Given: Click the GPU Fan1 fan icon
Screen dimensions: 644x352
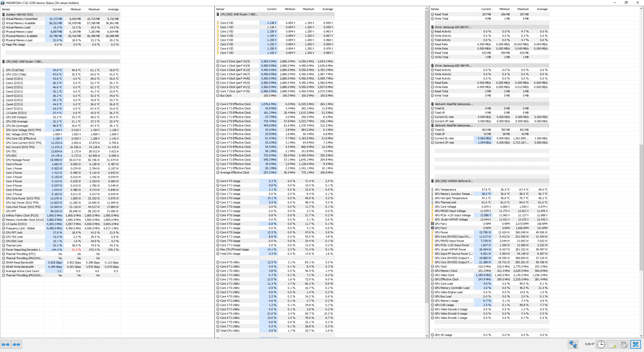Looking at the screenshot, I should click(x=432, y=224).
